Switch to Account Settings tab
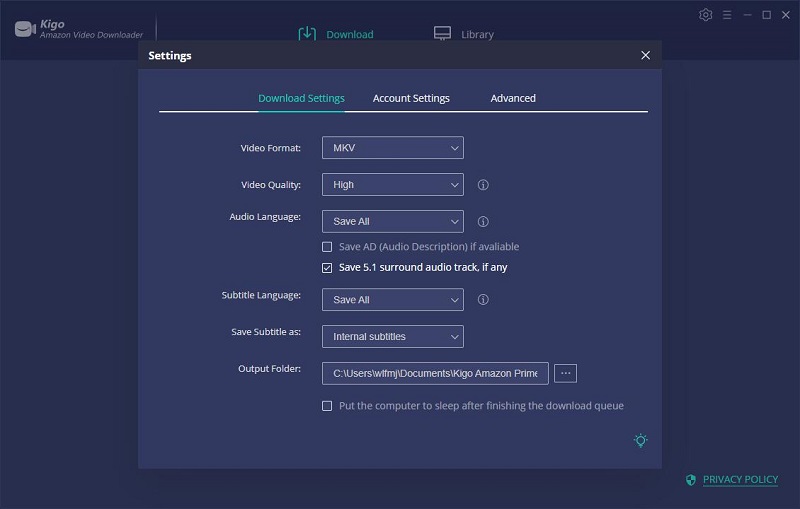The height and width of the screenshot is (509, 800). (411, 98)
